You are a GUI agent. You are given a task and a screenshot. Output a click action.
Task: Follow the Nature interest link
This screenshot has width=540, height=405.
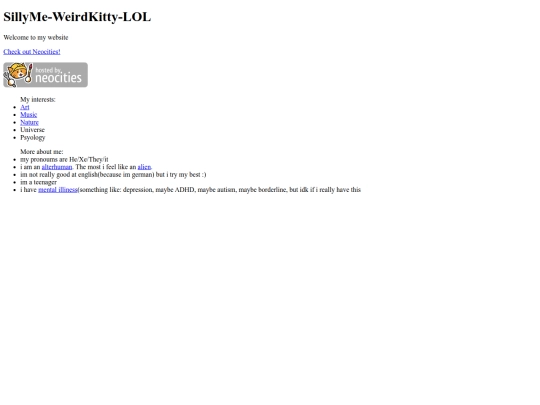coord(29,122)
